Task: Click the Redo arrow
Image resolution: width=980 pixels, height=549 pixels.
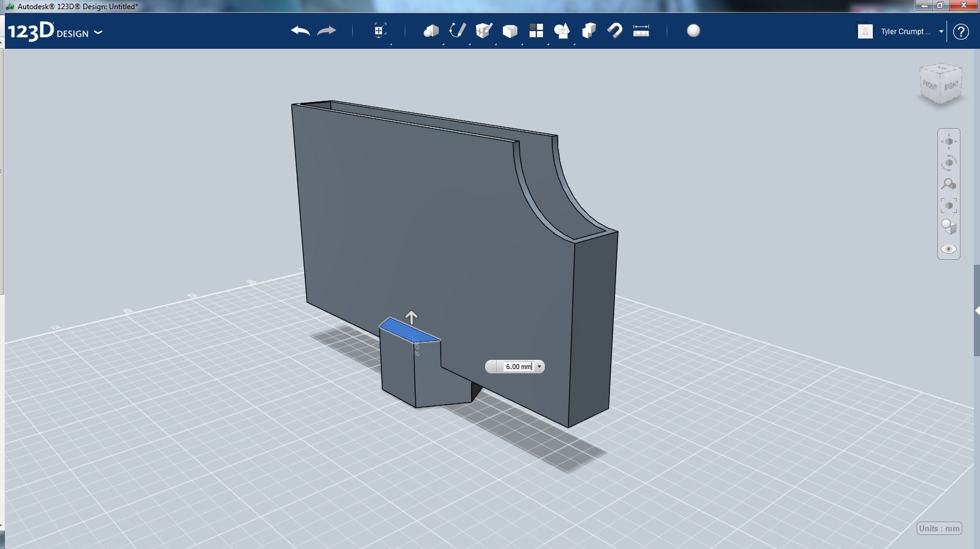Action: 327,30
